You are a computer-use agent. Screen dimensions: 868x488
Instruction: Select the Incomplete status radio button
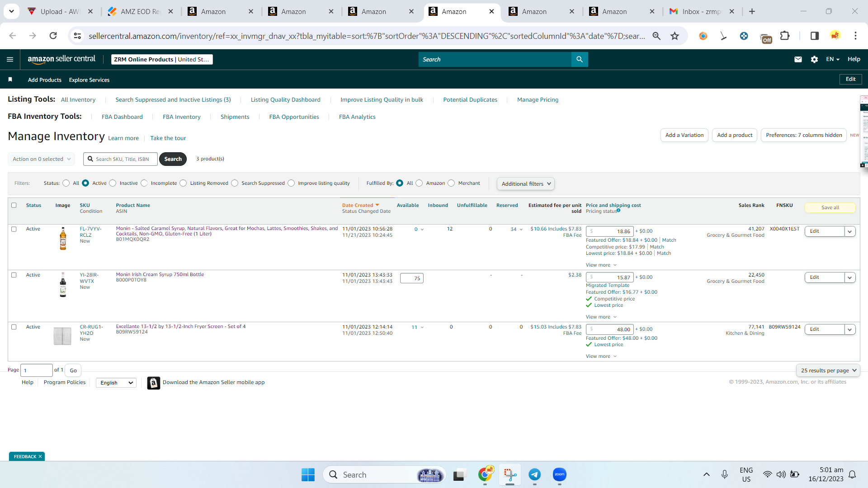144,183
